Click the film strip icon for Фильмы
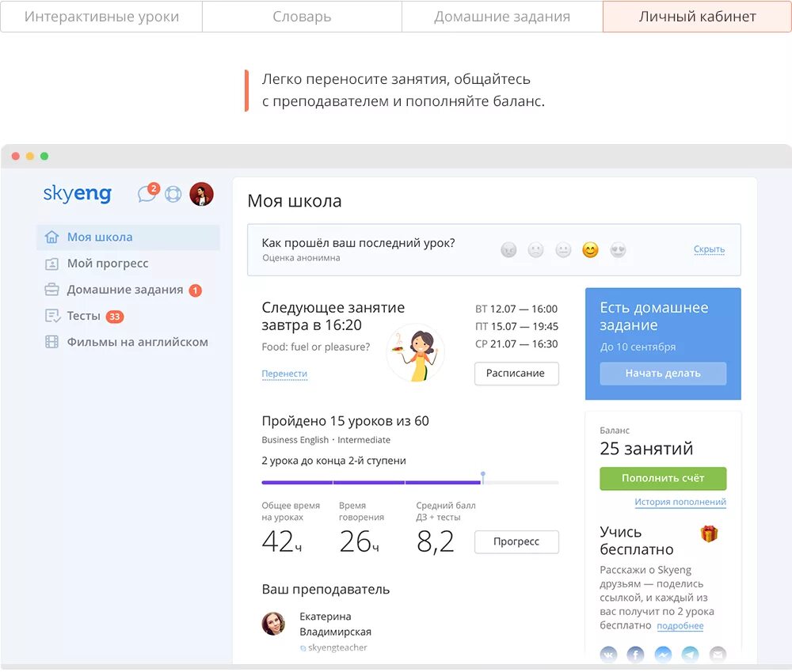792x672 pixels. pos(51,342)
